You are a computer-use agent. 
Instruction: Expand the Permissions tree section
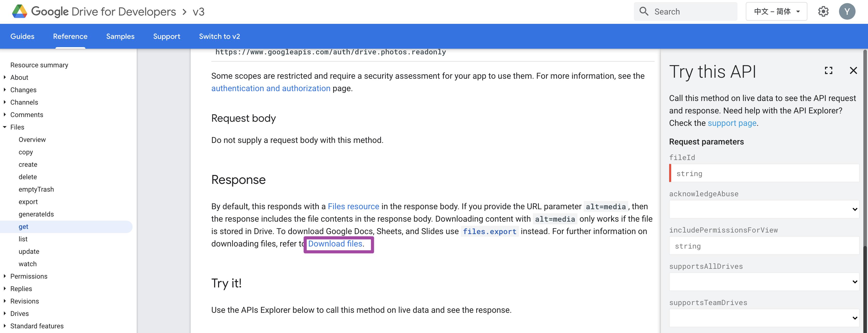[x=5, y=276]
